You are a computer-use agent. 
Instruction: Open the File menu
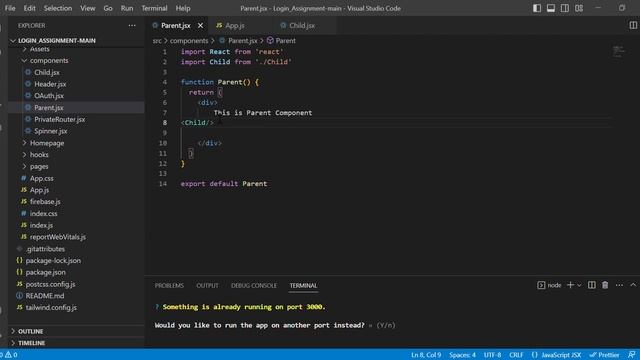(10, 8)
